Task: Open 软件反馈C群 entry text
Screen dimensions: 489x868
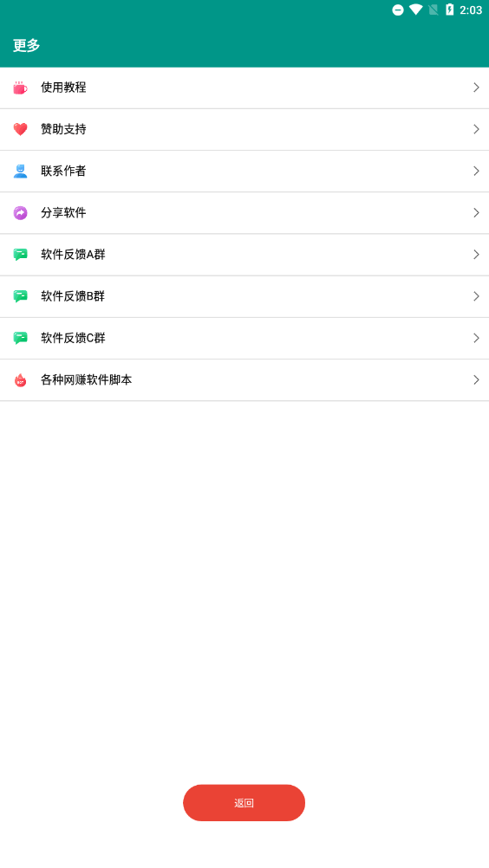Action: 73,338
